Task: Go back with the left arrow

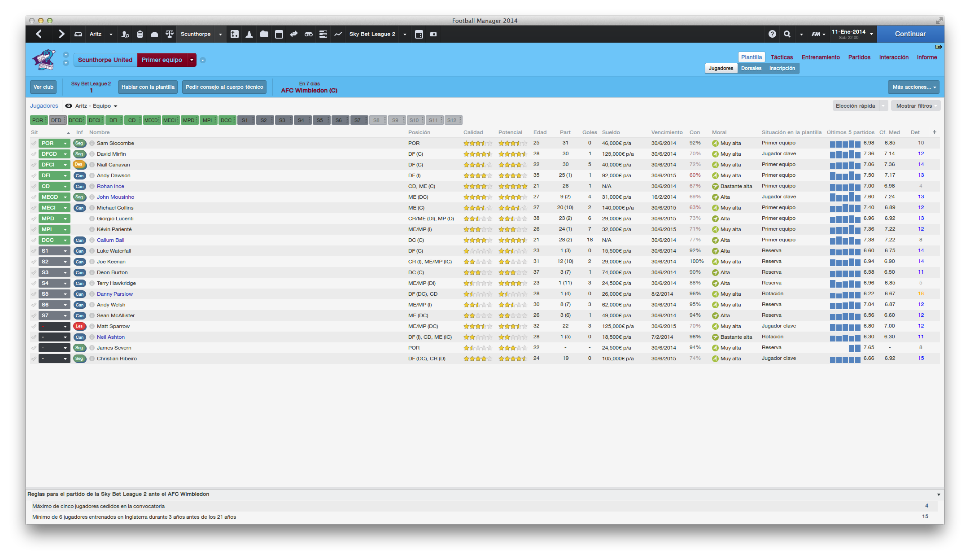Action: point(39,34)
